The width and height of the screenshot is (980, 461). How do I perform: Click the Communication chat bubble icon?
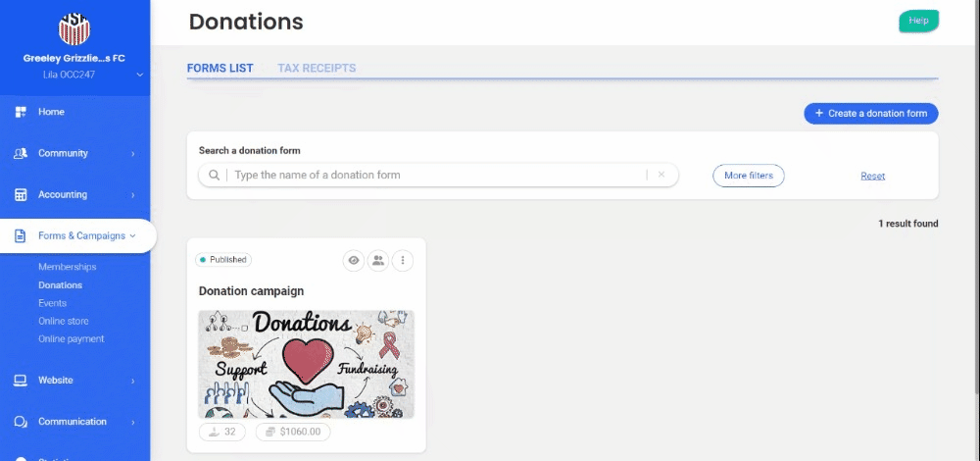[21, 422]
